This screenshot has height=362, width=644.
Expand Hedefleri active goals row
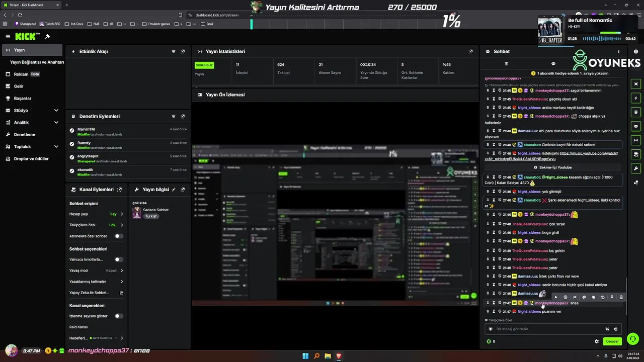tap(96, 338)
